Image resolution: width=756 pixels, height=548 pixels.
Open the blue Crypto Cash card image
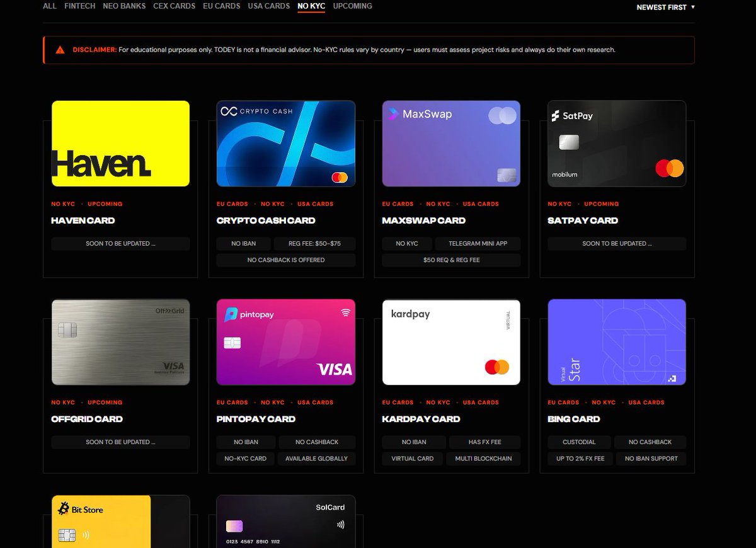tap(286, 144)
